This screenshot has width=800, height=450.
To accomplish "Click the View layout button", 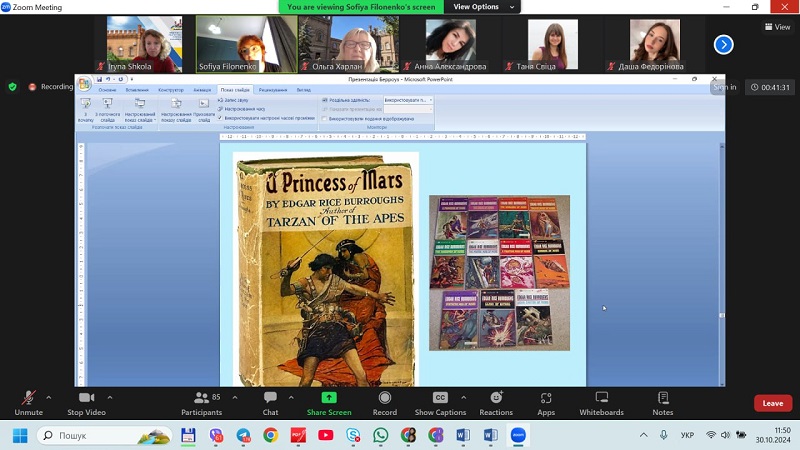I will [777, 27].
